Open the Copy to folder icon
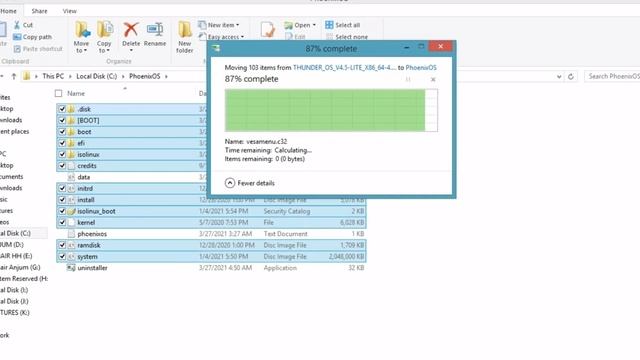The image size is (640, 360). 105,30
